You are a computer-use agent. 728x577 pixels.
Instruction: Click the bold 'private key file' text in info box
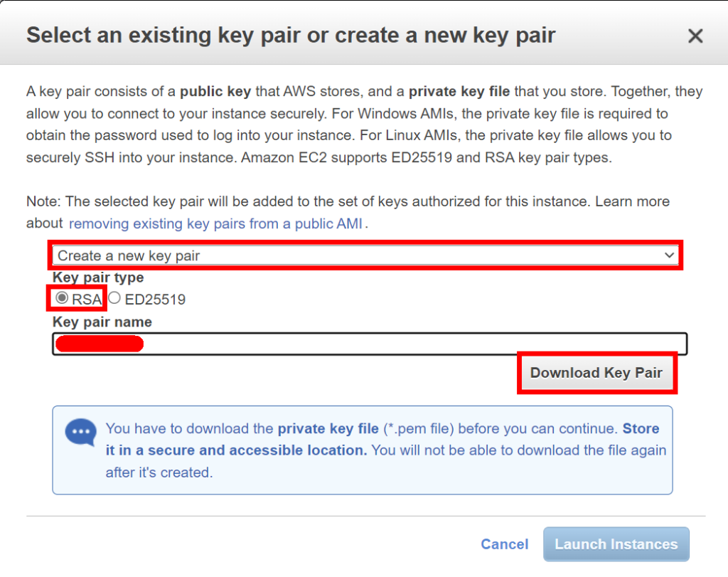[328, 428]
